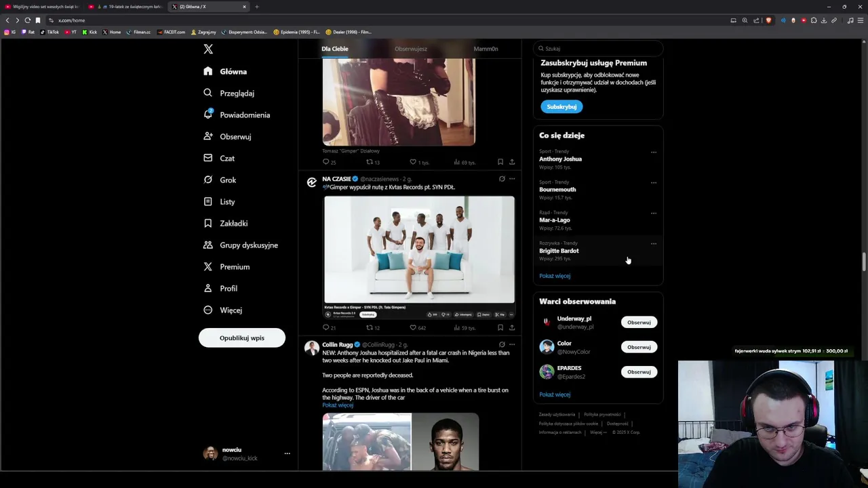
Task: Click the Opublikuj wpis button
Action: [x=242, y=338]
